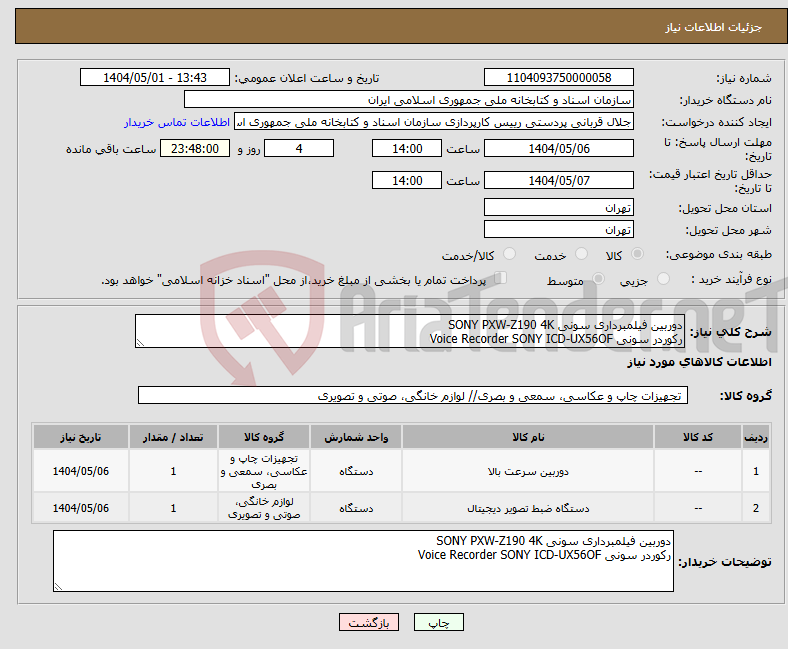Click row 2 unit cell دستگاه
The width and height of the screenshot is (788, 649).
click(x=356, y=508)
